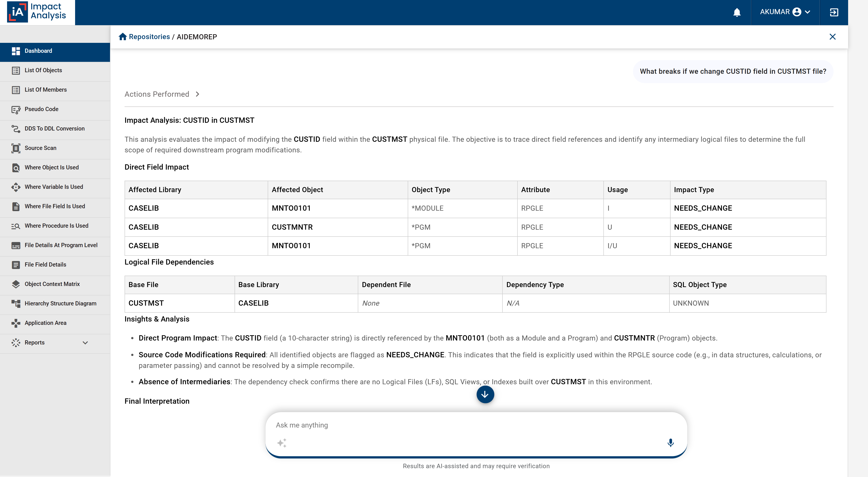The width and height of the screenshot is (868, 477).
Task: Click the Hierarchy Structure Diagram icon
Action: click(x=16, y=303)
